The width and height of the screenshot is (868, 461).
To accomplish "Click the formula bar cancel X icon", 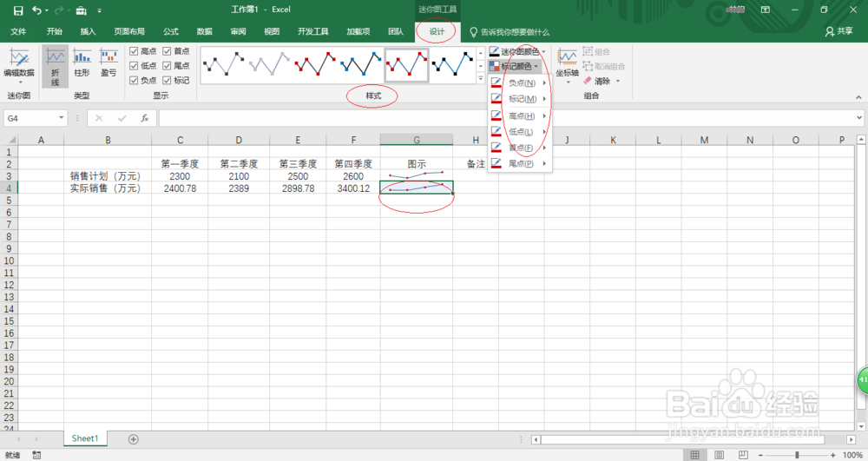I will pyautogui.click(x=99, y=118).
